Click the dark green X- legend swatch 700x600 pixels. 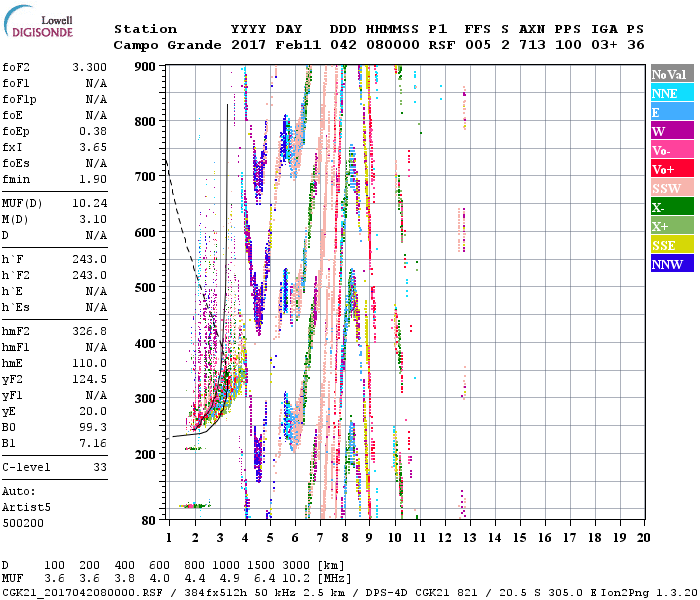click(670, 207)
